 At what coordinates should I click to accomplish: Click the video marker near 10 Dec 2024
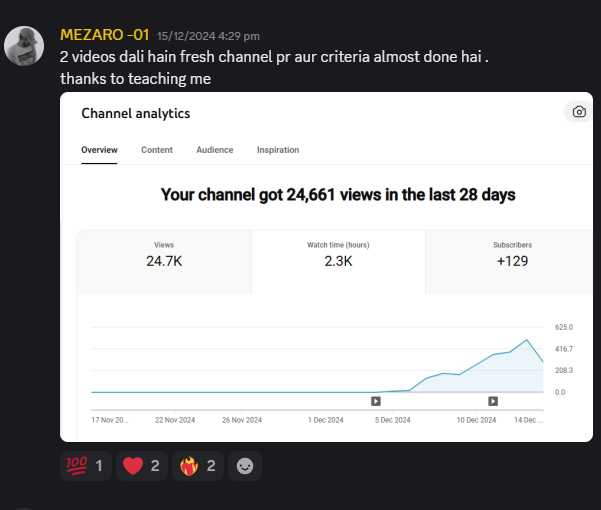(x=493, y=401)
